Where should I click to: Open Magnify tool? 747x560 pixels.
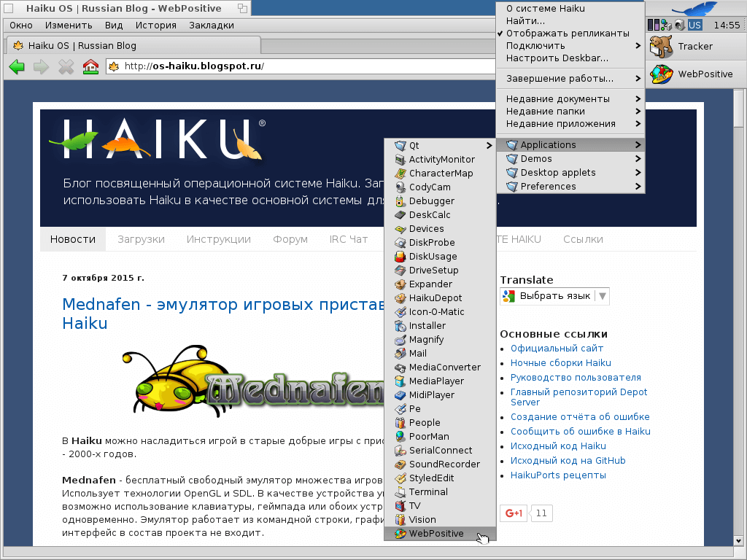(440, 340)
